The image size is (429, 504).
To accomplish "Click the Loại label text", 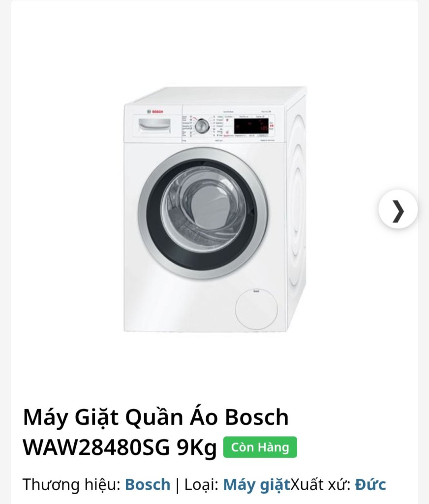I will pos(202,484).
